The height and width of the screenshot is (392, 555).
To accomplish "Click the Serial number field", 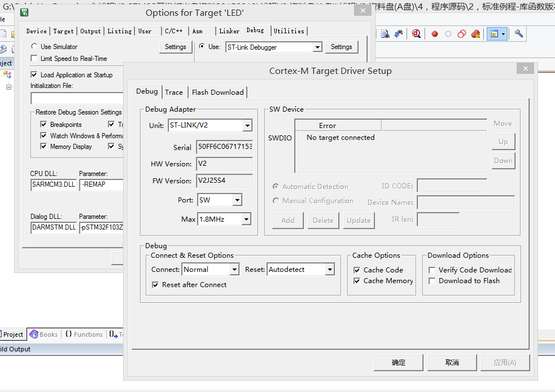I will tap(224, 147).
